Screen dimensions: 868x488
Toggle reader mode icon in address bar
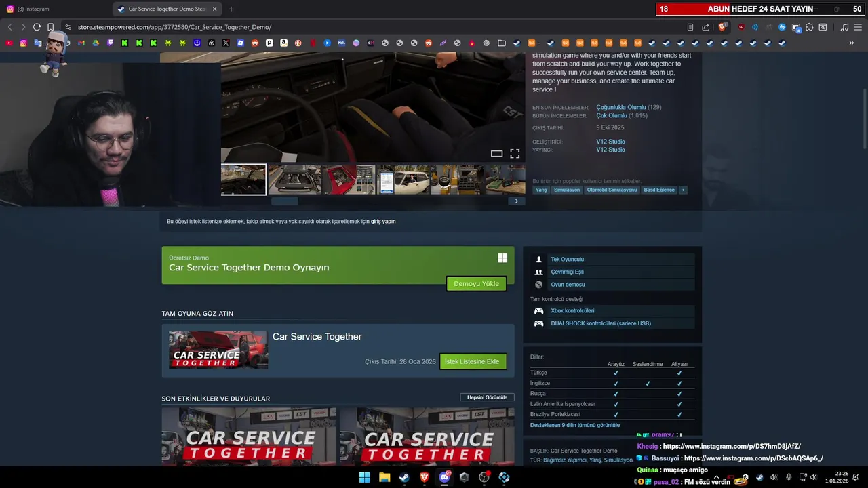[690, 27]
